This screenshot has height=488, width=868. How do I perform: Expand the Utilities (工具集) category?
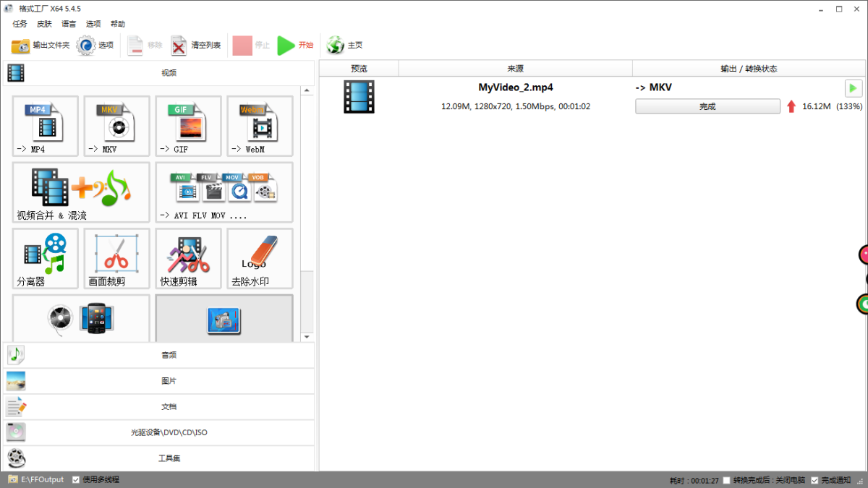[158, 458]
